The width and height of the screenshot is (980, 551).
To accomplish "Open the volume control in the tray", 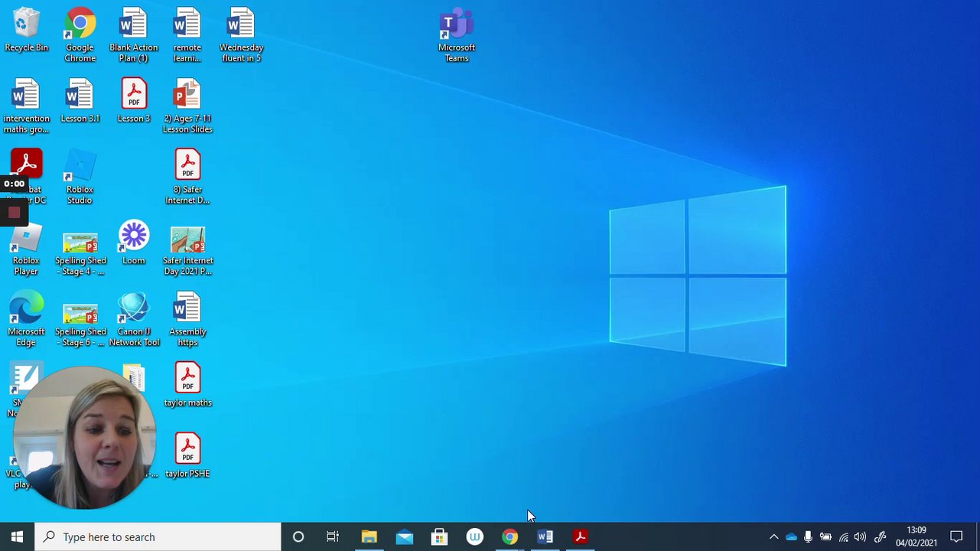I will tap(861, 537).
